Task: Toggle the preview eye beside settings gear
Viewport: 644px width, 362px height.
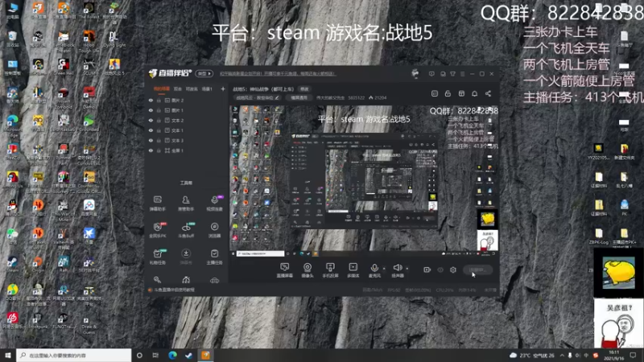Action: pyautogui.click(x=440, y=269)
